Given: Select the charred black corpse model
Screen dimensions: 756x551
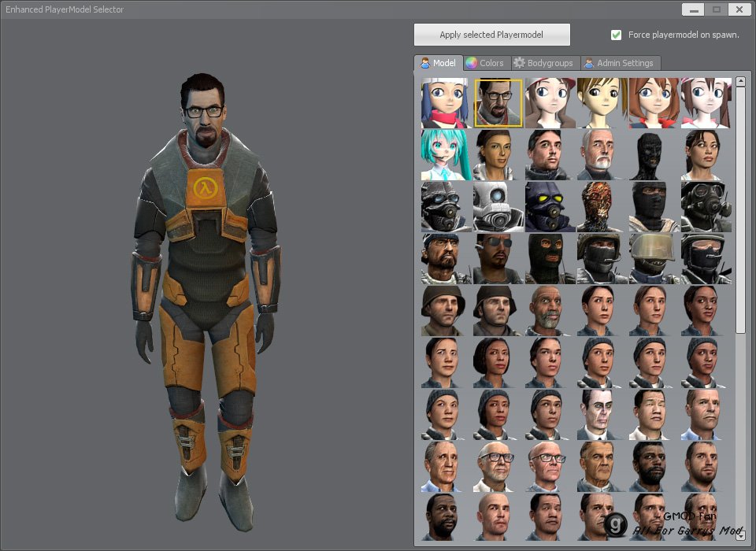Looking at the screenshot, I should 654,155.
